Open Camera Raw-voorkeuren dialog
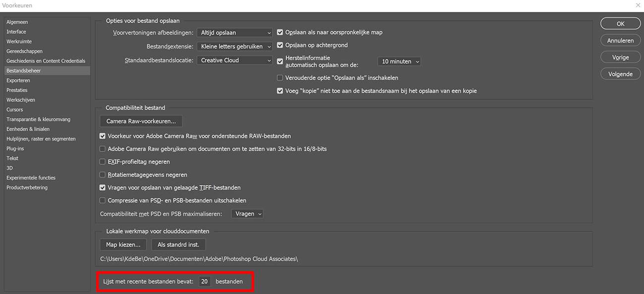The height and width of the screenshot is (294, 644). (141, 121)
